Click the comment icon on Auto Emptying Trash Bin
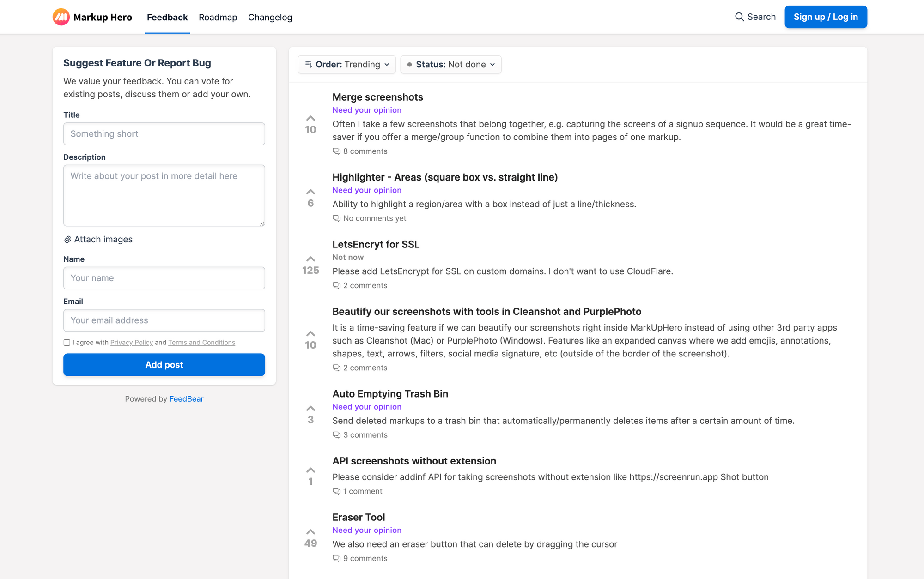 336,434
